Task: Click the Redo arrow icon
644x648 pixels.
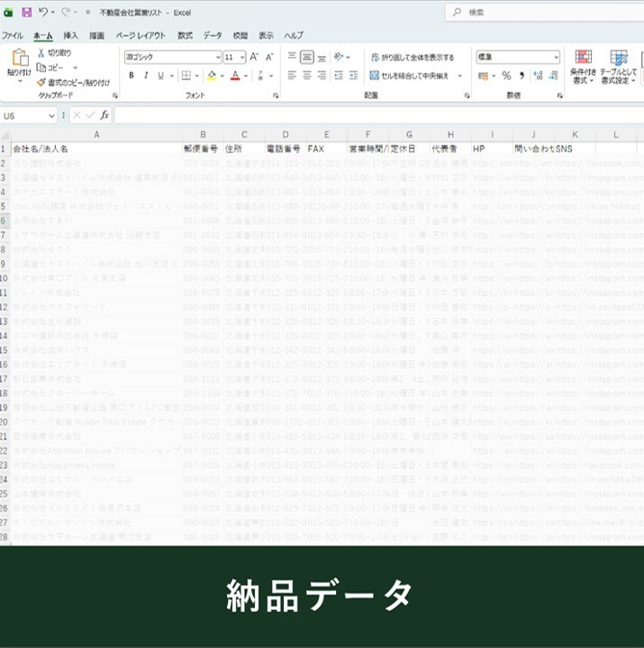Action: coord(66,13)
